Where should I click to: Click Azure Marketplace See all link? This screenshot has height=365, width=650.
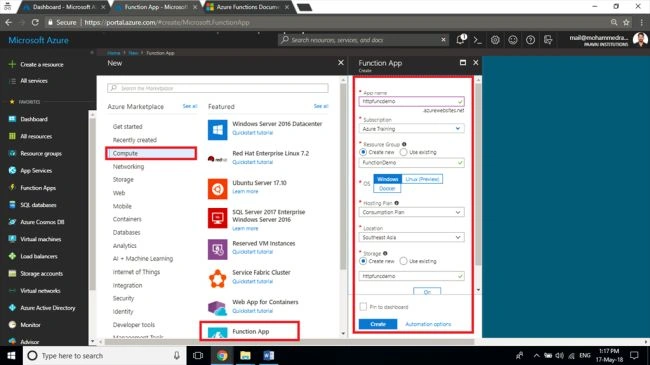190,106
